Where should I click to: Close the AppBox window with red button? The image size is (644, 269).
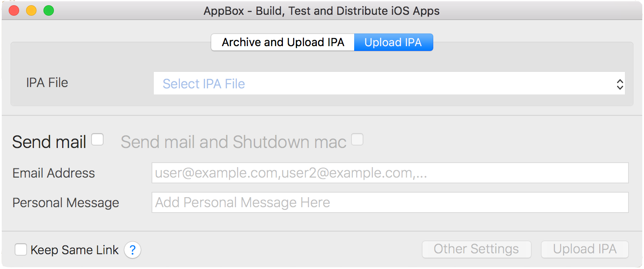pyautogui.click(x=14, y=10)
